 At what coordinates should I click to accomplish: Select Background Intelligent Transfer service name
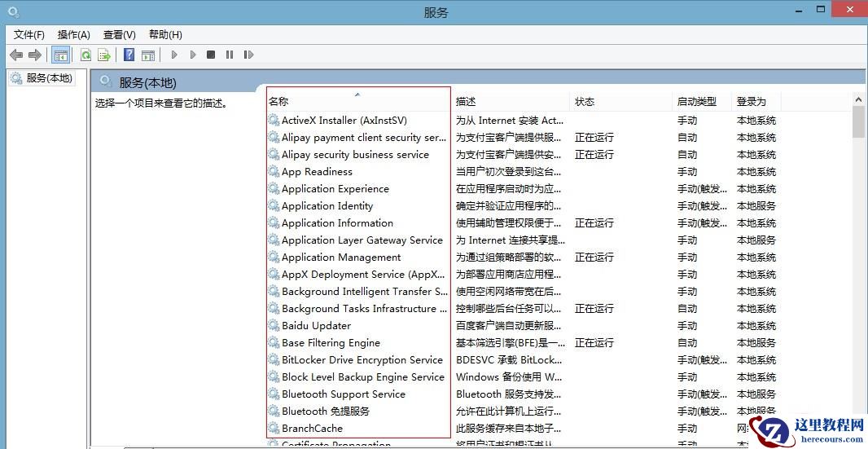click(x=365, y=292)
